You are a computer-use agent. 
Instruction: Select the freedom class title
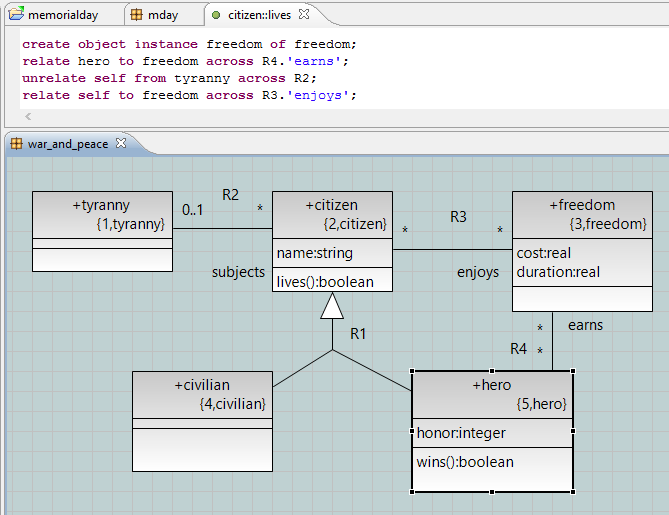pos(581,205)
